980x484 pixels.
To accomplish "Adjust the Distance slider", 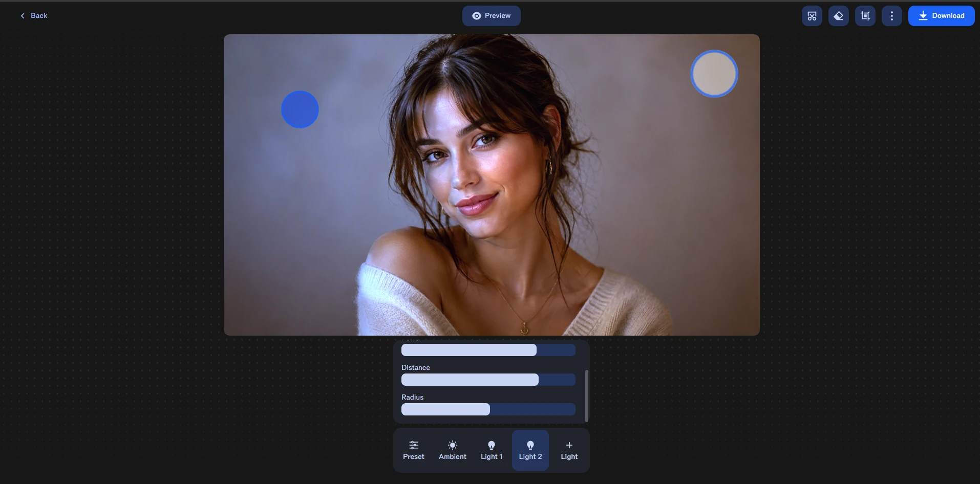I will pos(488,380).
